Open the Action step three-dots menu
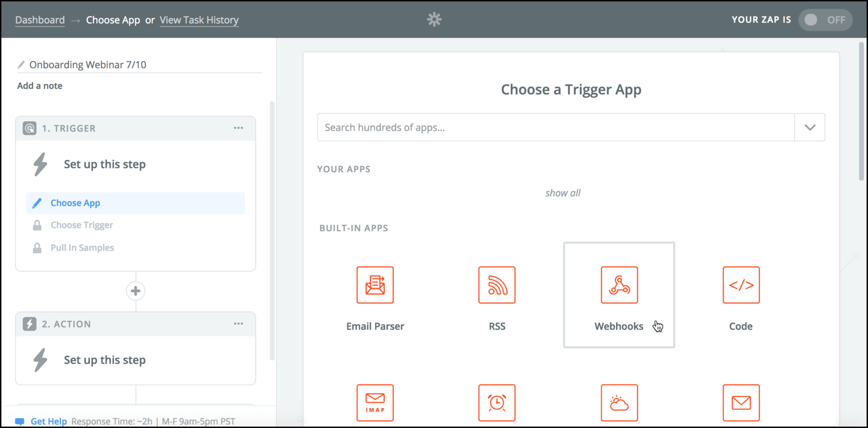The width and height of the screenshot is (868, 428). (x=238, y=324)
